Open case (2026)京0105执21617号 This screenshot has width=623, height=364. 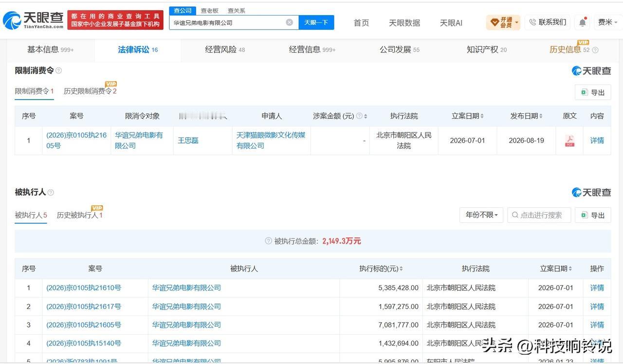(84, 307)
